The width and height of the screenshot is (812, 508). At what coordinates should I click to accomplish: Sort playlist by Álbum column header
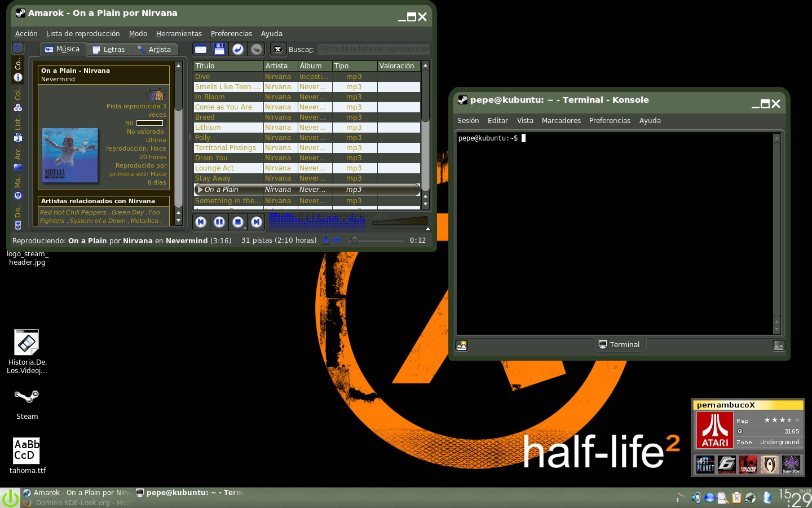click(315, 66)
